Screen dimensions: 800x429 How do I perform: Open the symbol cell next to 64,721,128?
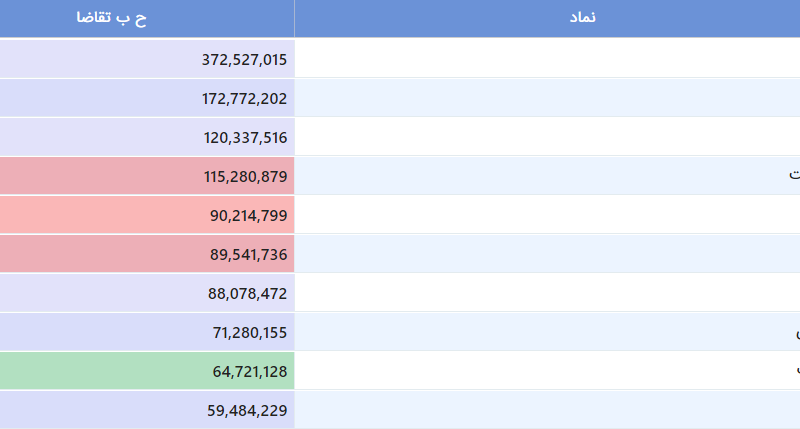(547, 371)
